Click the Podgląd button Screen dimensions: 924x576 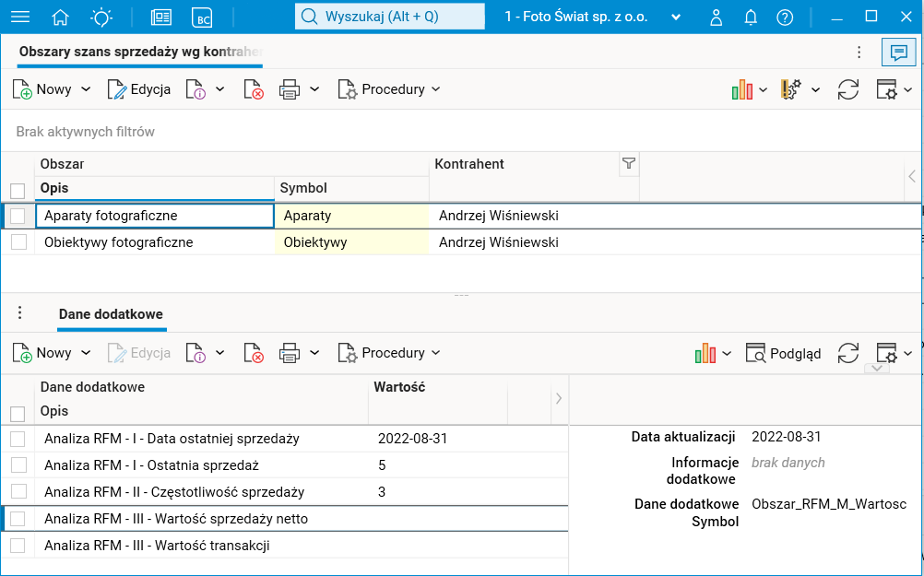[783, 353]
